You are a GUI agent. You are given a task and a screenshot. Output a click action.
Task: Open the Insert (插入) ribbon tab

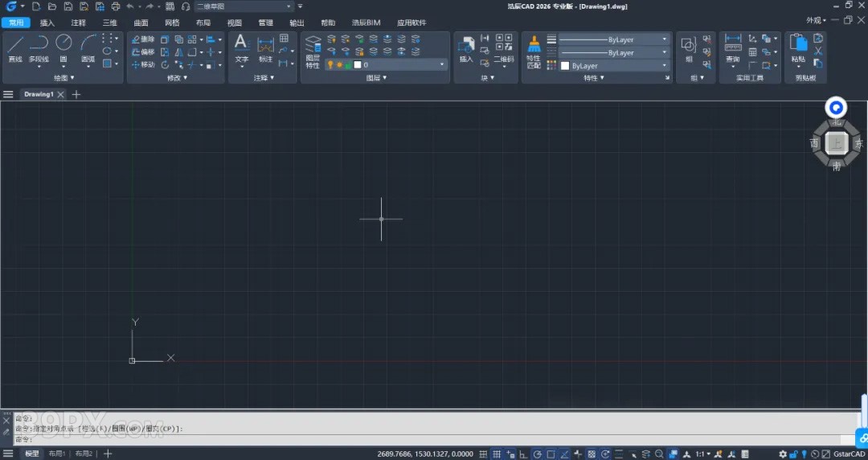47,23
